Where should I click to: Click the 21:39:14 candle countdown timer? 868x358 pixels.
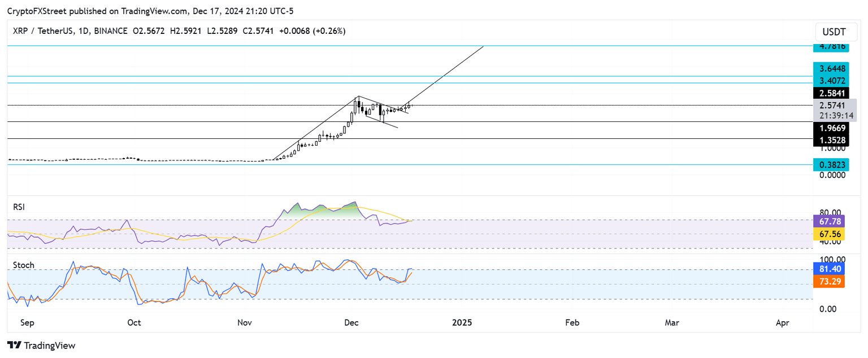click(835, 115)
